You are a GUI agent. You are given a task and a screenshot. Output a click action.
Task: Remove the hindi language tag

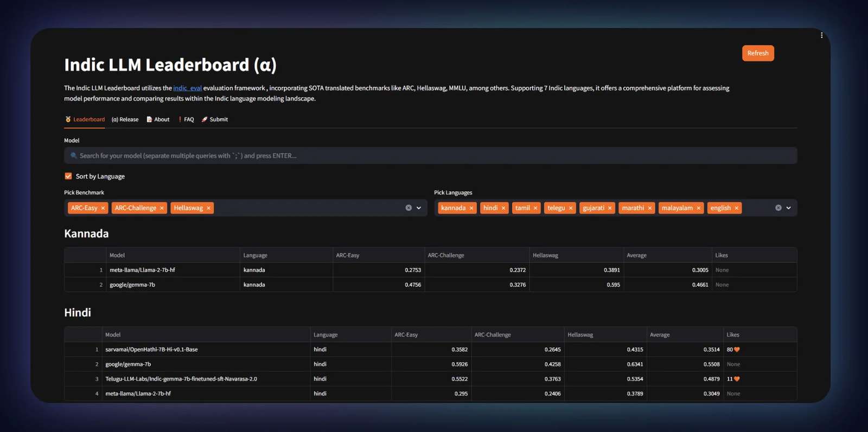click(x=503, y=208)
